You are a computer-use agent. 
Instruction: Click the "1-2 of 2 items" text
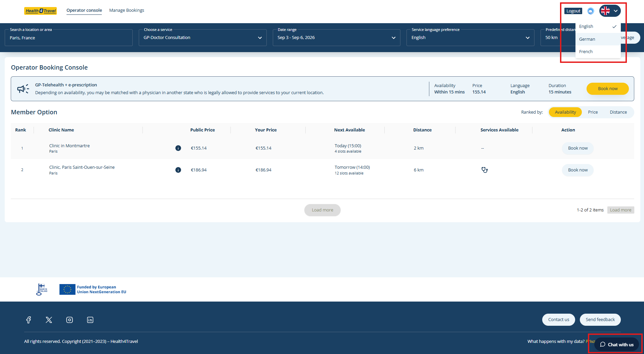pyautogui.click(x=590, y=210)
